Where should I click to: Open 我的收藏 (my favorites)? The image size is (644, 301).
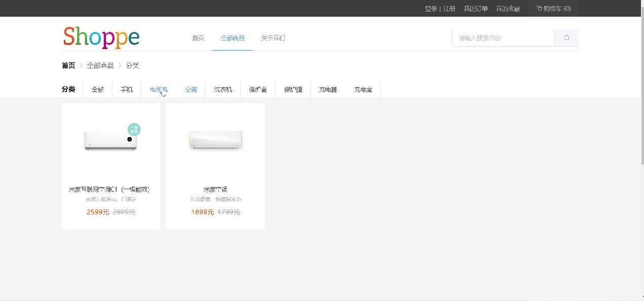(508, 9)
